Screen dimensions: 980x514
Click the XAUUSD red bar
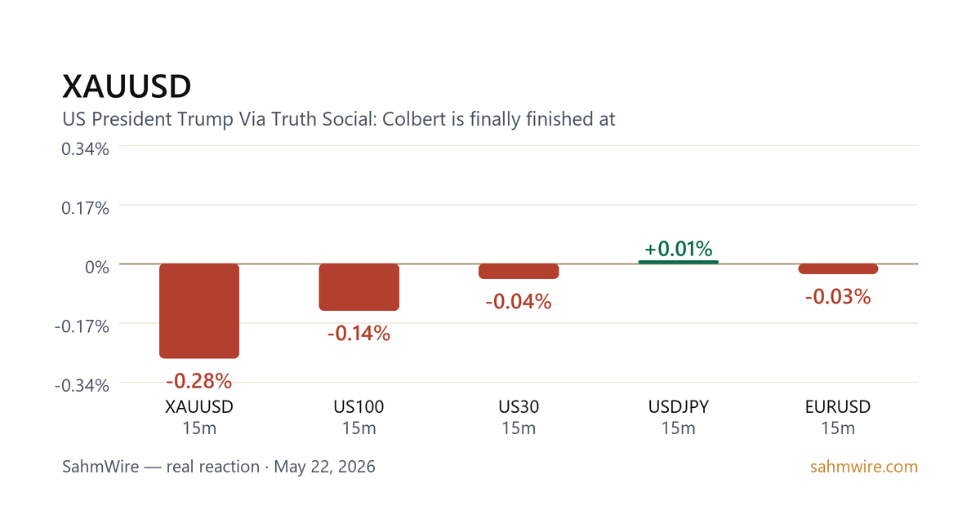(x=199, y=311)
